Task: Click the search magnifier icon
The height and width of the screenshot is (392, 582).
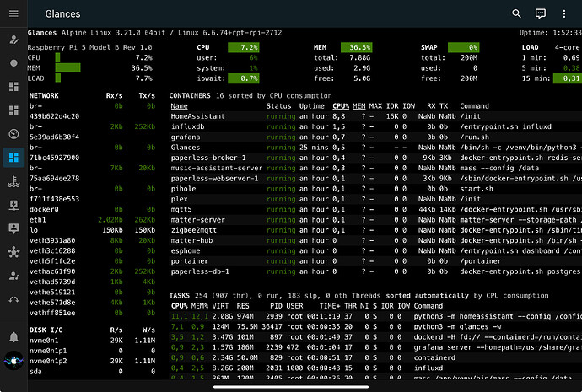Action: (x=516, y=14)
